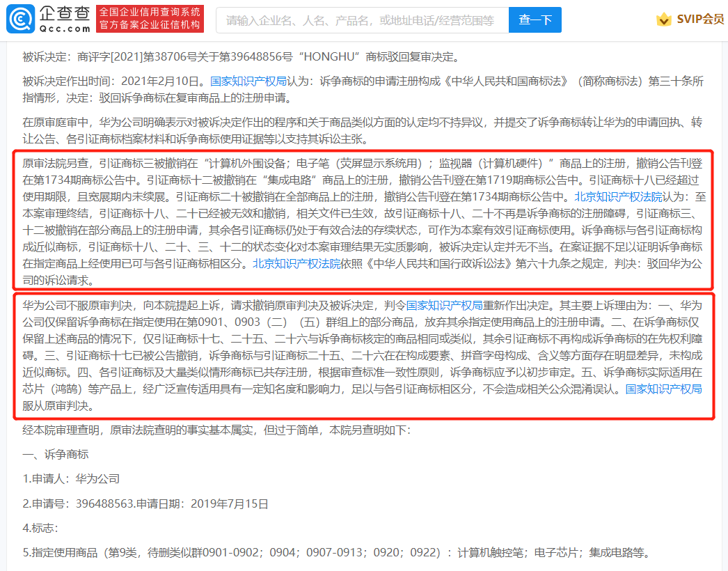Click the Qcc.com logo icon

(x=20, y=19)
